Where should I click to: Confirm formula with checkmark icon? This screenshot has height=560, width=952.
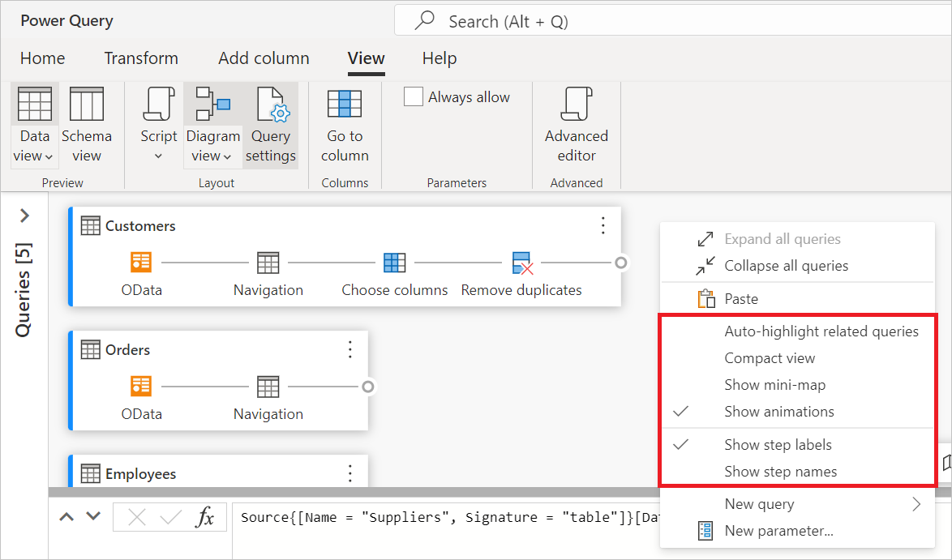(x=170, y=518)
